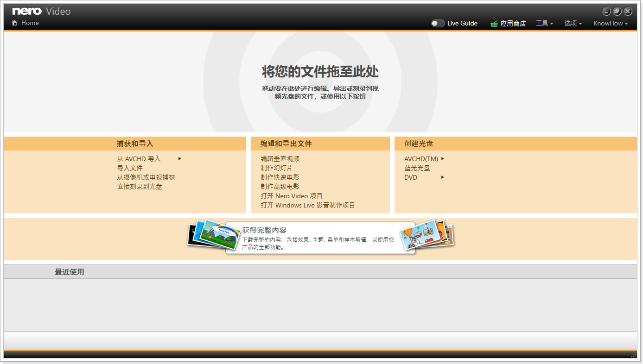Image resolution: width=643 pixels, height=364 pixels.
Task: Click 编辑垂直视频
Action: [x=280, y=159]
